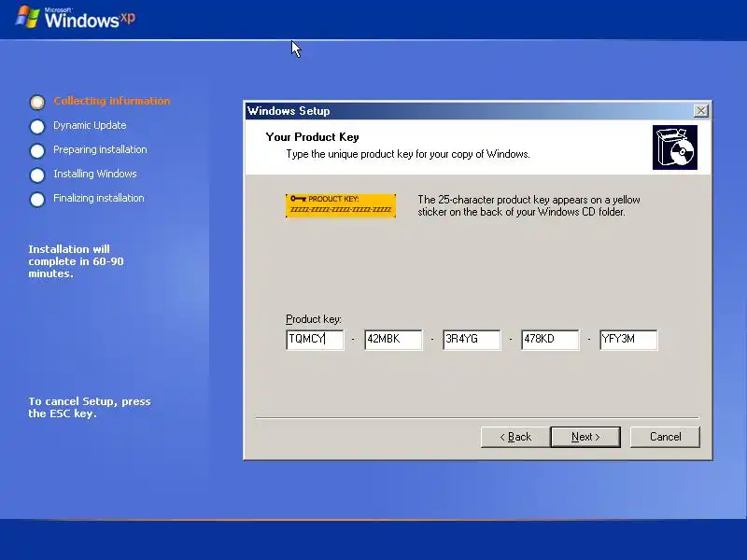
Task: Click the Next button
Action: pyautogui.click(x=585, y=437)
